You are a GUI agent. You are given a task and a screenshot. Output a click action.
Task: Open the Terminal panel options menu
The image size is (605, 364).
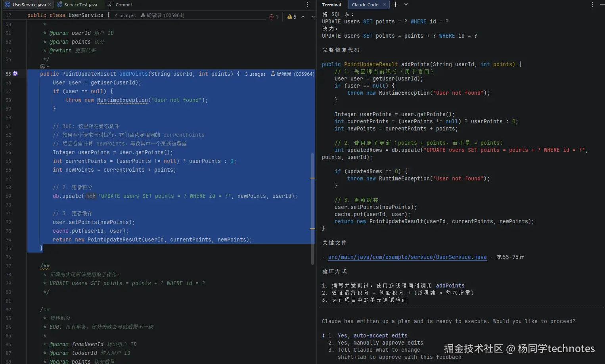click(x=592, y=4)
